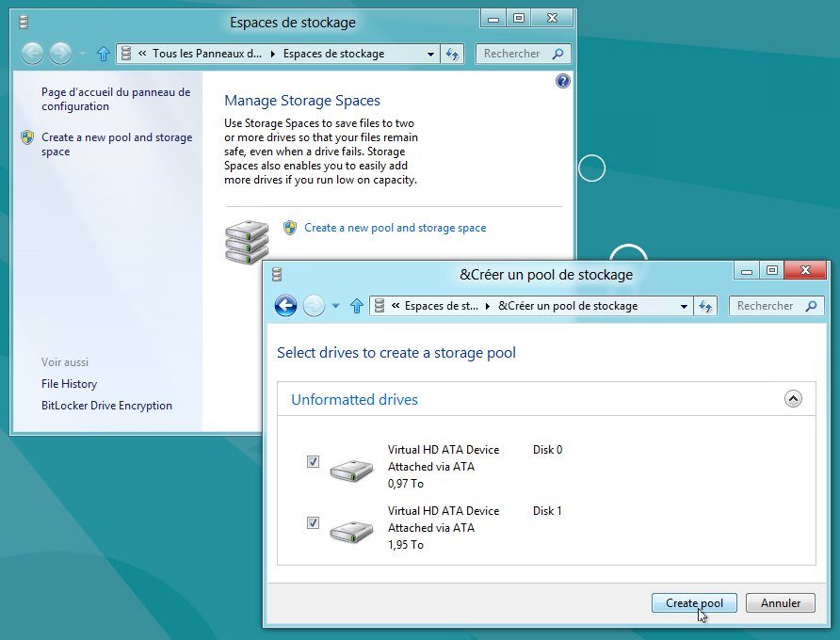This screenshot has height=640, width=840.
Task: Click the help question mark icon
Action: [x=563, y=81]
